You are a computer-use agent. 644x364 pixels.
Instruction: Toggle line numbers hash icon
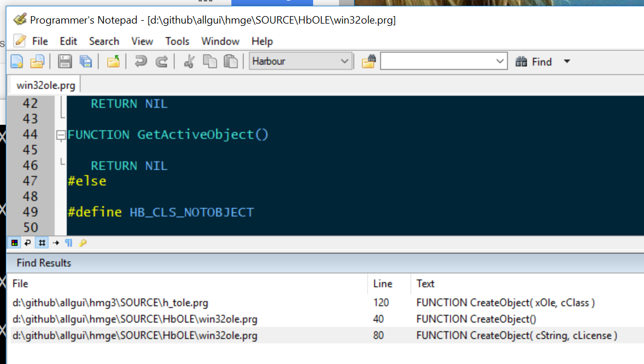(42, 243)
